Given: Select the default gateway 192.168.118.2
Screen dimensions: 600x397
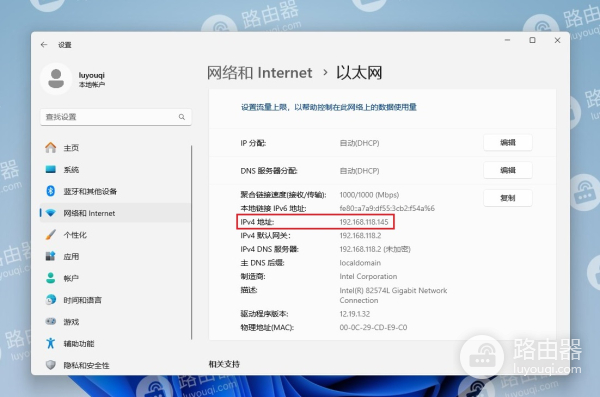Looking at the screenshot, I should [x=360, y=235].
